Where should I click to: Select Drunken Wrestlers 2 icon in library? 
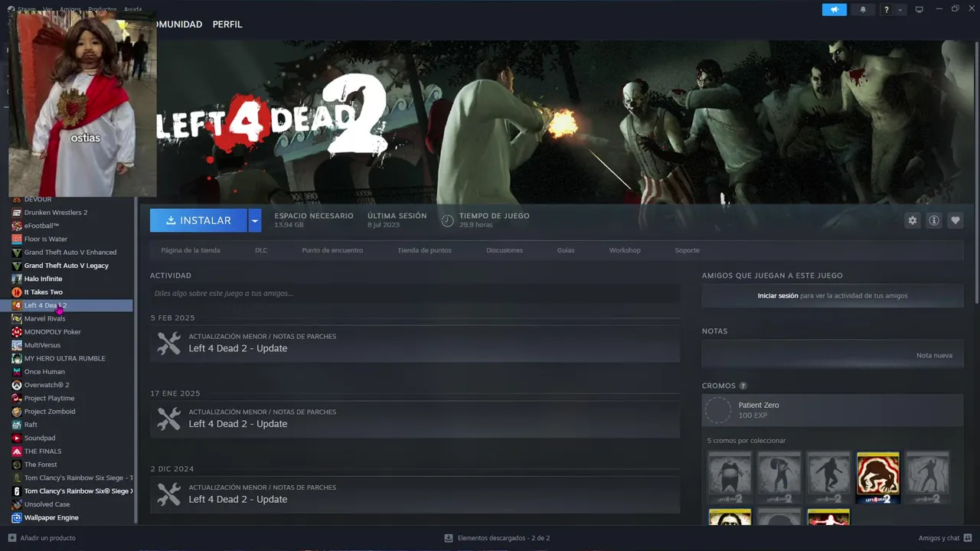point(17,213)
